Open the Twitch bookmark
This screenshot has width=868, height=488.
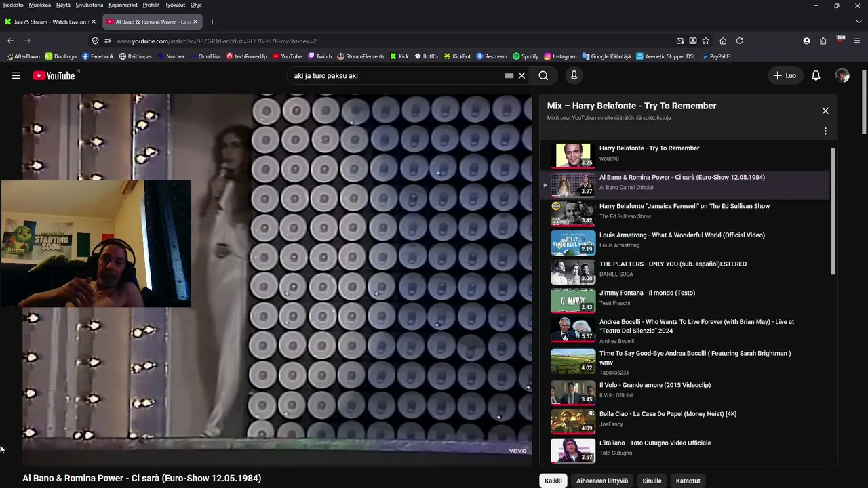pyautogui.click(x=319, y=56)
